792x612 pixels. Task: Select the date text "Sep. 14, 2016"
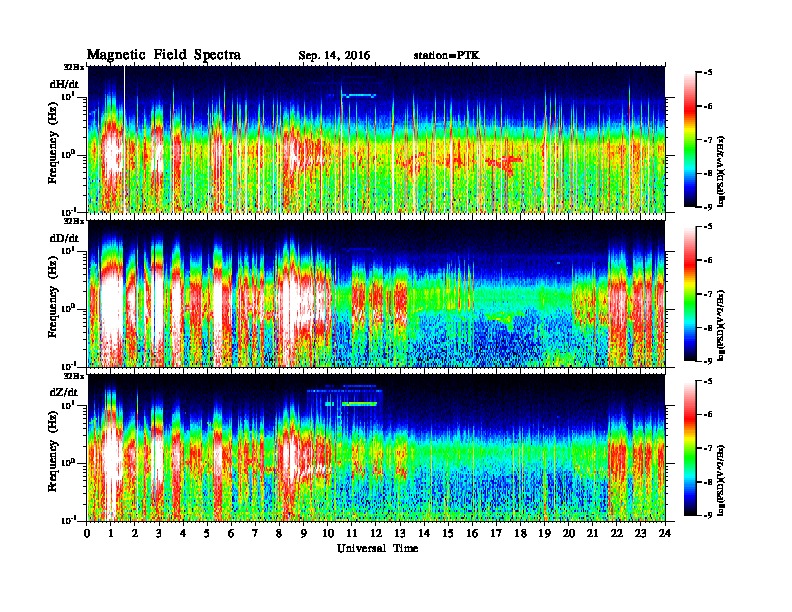click(x=334, y=56)
